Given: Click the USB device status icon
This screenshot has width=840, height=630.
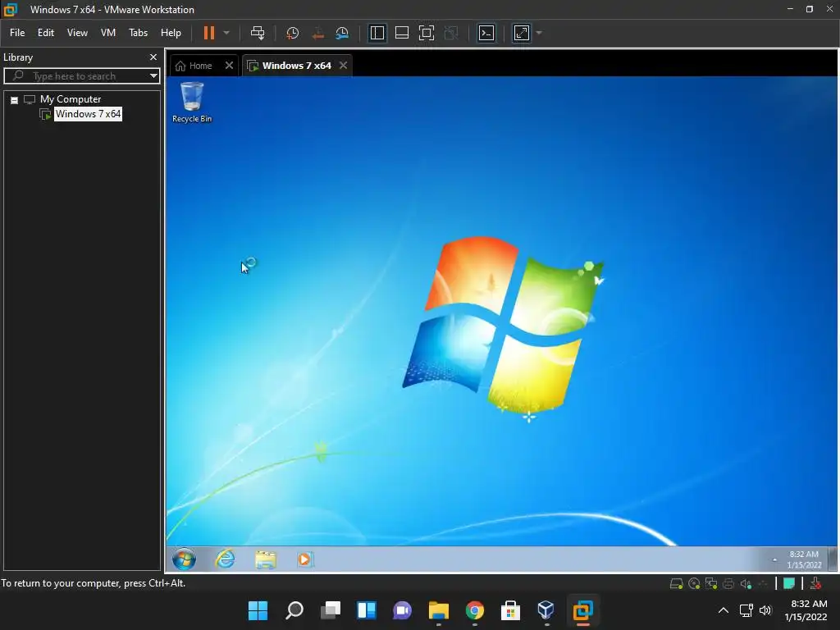Looking at the screenshot, I should tap(763, 583).
